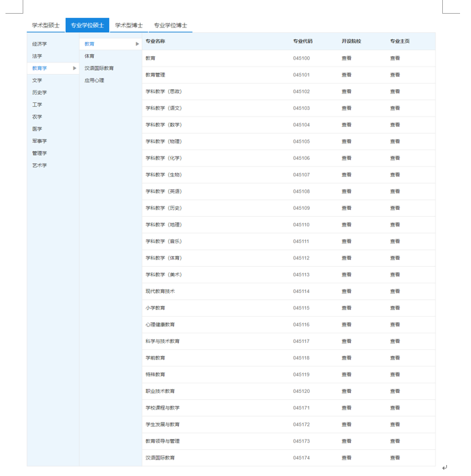The height and width of the screenshot is (476, 471).
Task: Open the 学术型博士 tab
Action: tap(129, 25)
